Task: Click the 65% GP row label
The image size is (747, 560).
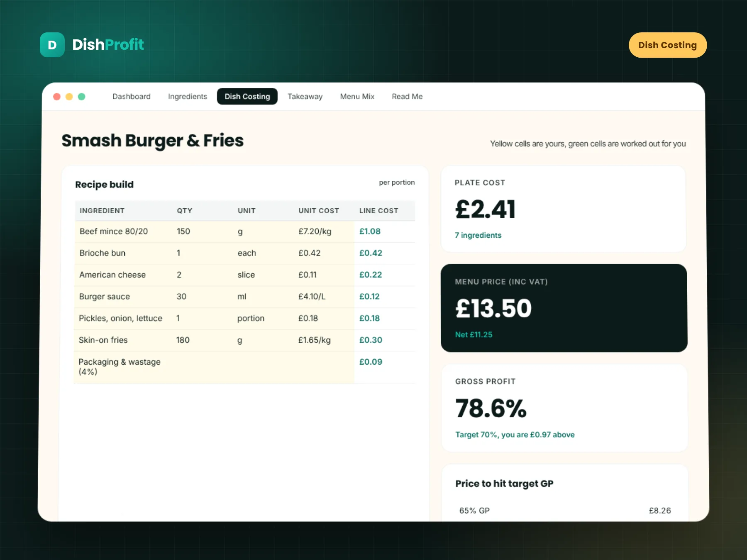Action: click(x=474, y=511)
